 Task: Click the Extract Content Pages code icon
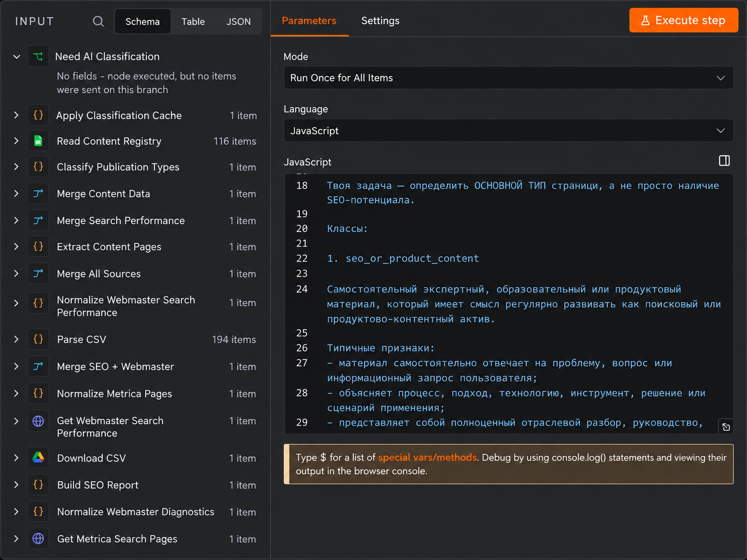pos(38,246)
